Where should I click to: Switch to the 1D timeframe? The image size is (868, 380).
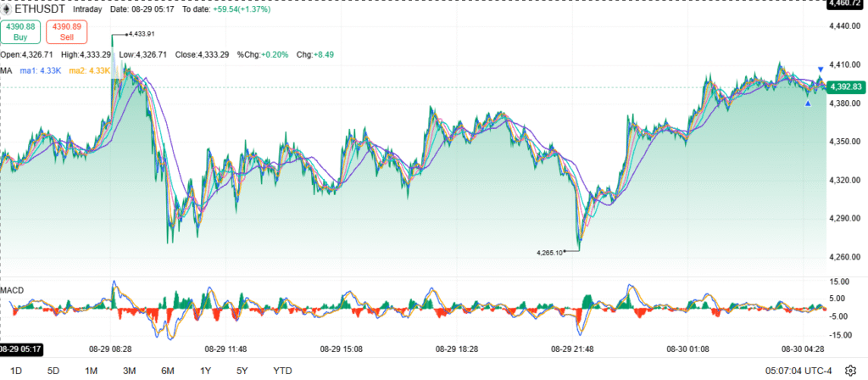15,371
